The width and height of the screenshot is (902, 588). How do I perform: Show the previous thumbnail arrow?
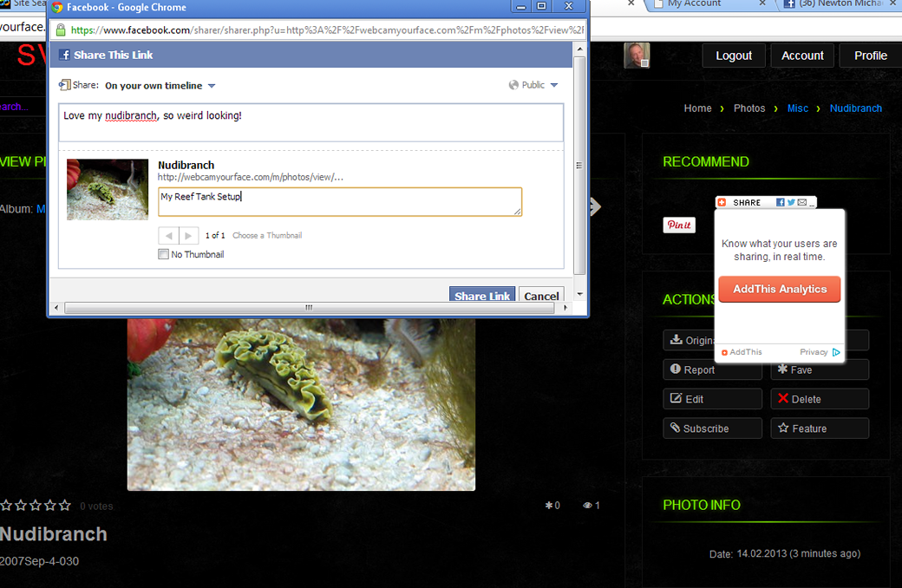pyautogui.click(x=168, y=236)
